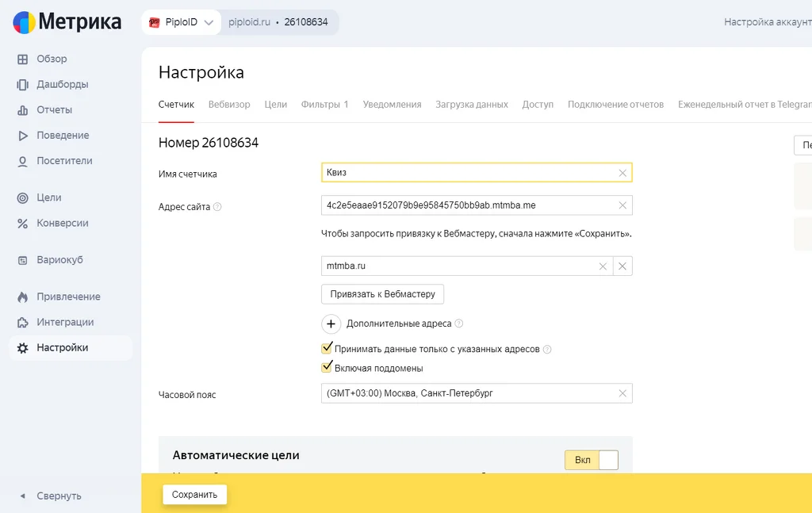
Task: Click 'Привязать к Вебмастеру' button
Action: click(x=382, y=294)
